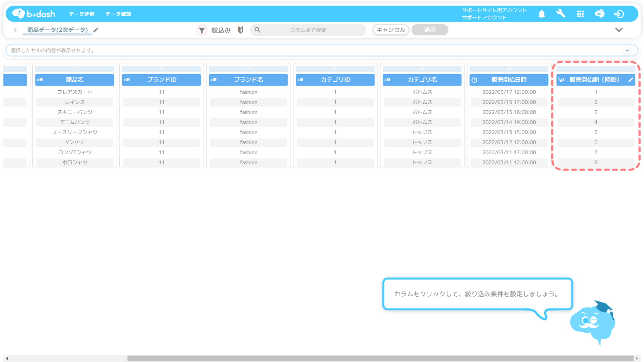Open the データ確認 menu

coord(118,14)
